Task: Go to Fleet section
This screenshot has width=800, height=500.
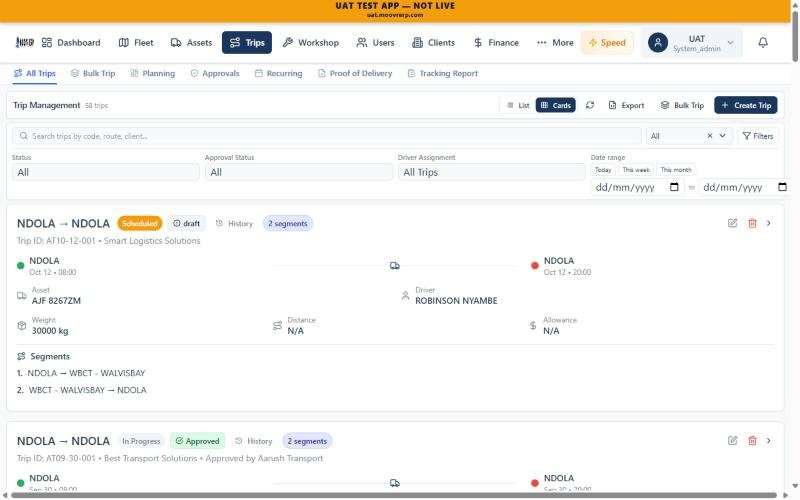Action: 136,42
